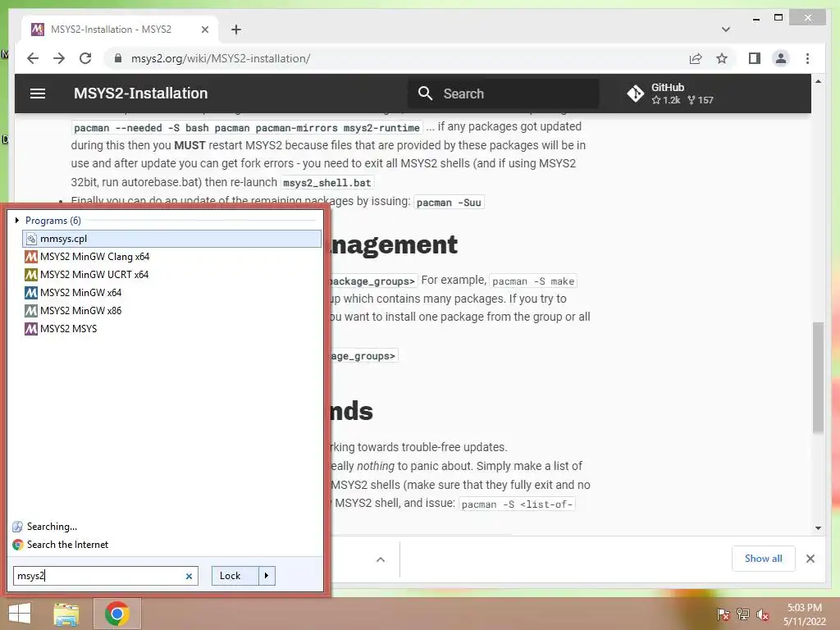This screenshot has width=840, height=630.
Task: Click the address bar URL
Action: click(x=220, y=58)
